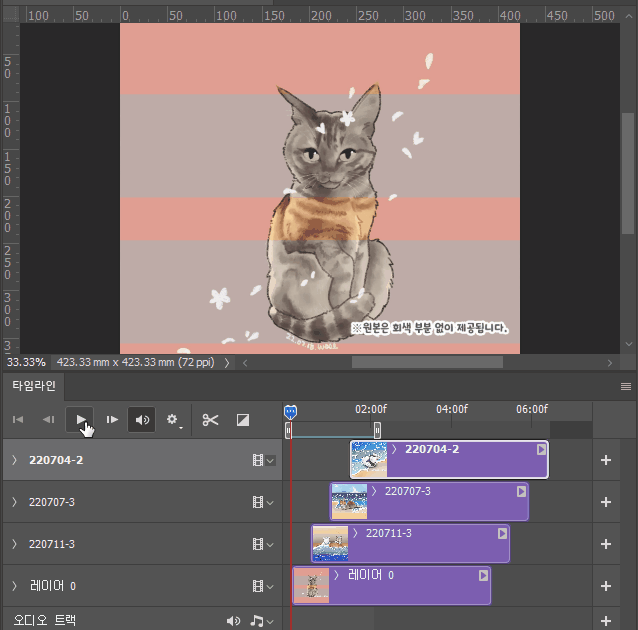The image size is (638, 630).
Task: Open motion panel of 220707-3 clip
Action: [521, 491]
